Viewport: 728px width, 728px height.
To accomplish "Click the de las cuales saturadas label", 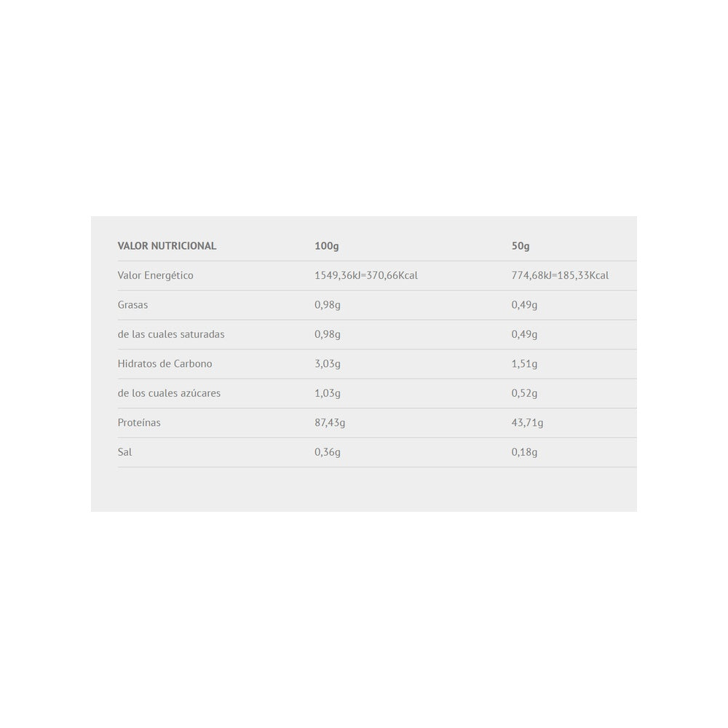I will pyautogui.click(x=171, y=334).
